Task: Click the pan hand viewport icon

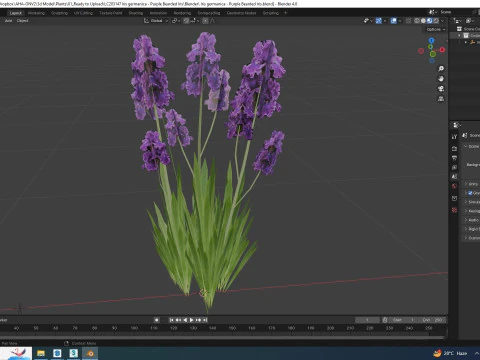Action: click(441, 79)
